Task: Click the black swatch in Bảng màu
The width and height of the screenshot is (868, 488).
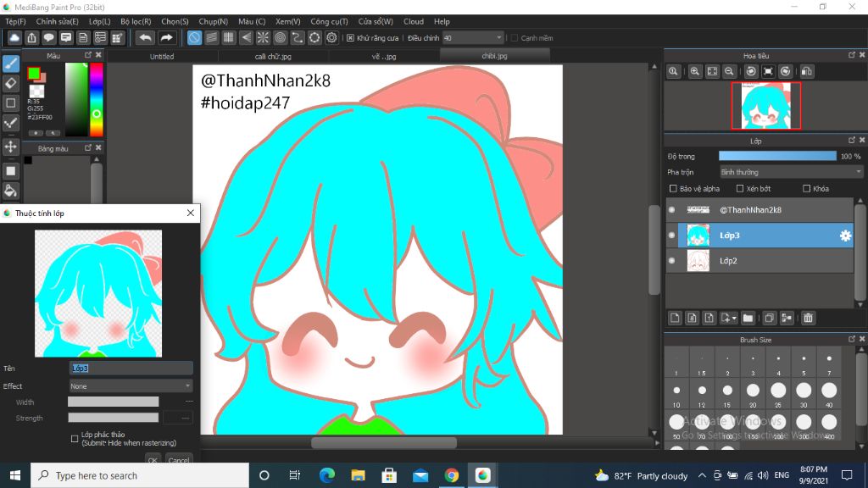Action: tap(28, 160)
